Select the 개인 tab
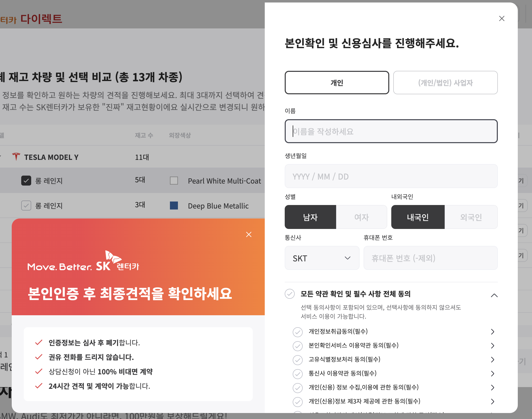This screenshot has height=419, width=532. coord(337,83)
